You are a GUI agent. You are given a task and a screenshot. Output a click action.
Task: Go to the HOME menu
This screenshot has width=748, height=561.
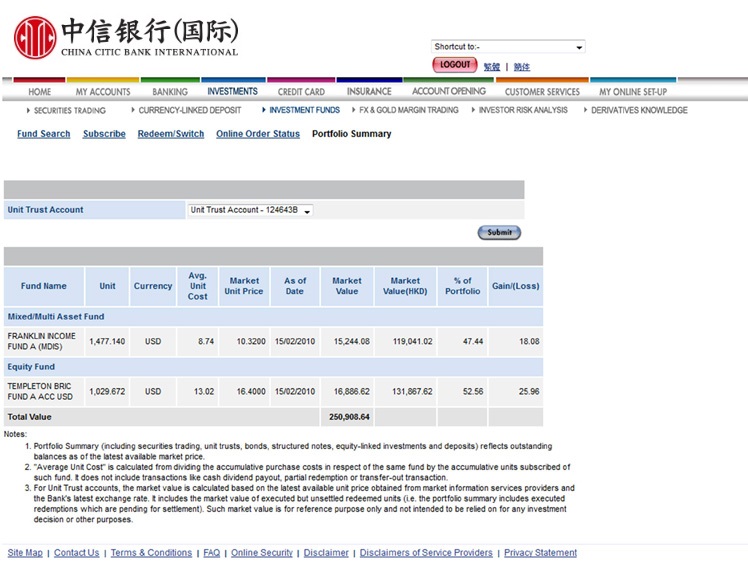pos(40,92)
